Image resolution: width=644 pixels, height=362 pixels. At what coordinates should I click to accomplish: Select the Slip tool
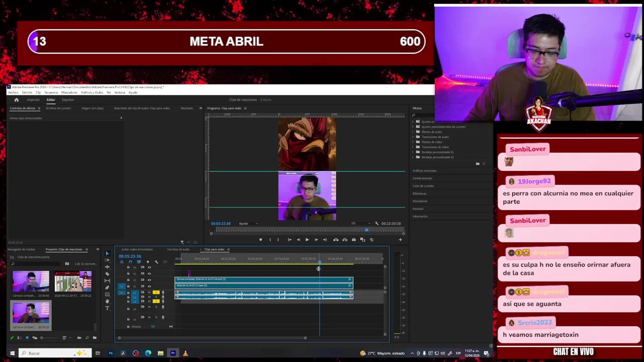click(x=107, y=281)
